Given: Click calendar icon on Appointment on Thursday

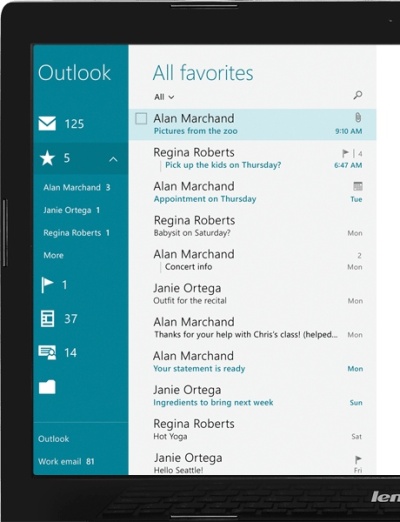Looking at the screenshot, I should [358, 186].
